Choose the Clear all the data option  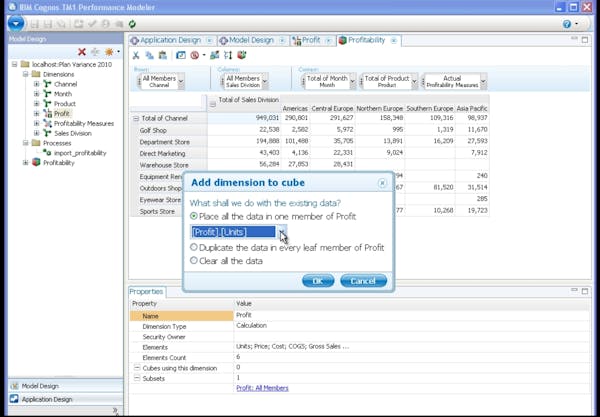click(194, 261)
